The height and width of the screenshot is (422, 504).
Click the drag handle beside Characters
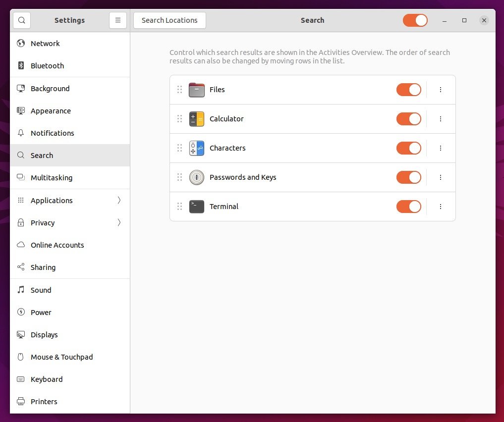(179, 148)
